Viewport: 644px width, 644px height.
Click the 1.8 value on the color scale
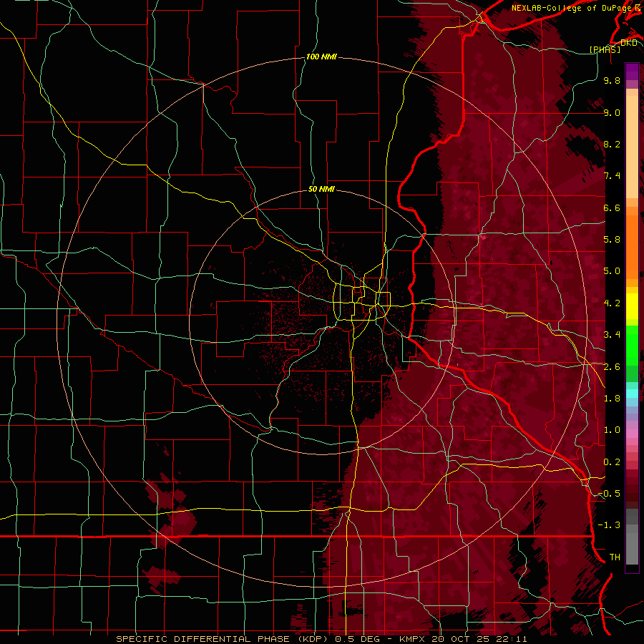(612, 399)
